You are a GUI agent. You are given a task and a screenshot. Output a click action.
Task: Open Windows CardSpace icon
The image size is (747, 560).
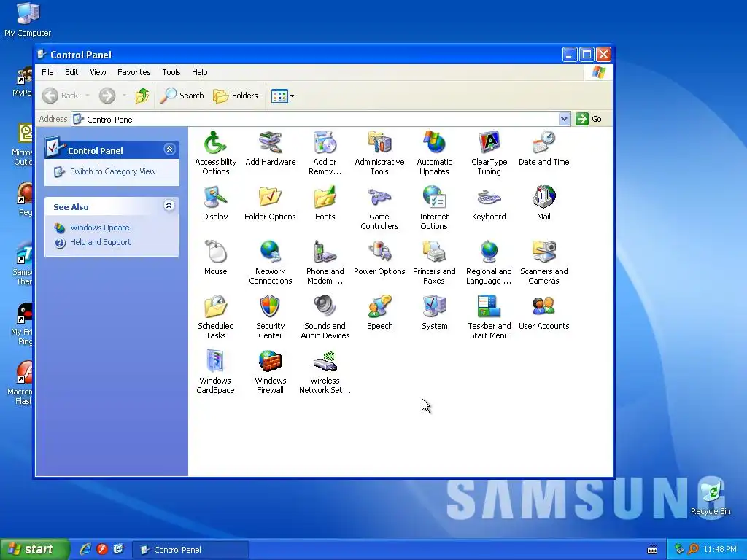coord(215,362)
